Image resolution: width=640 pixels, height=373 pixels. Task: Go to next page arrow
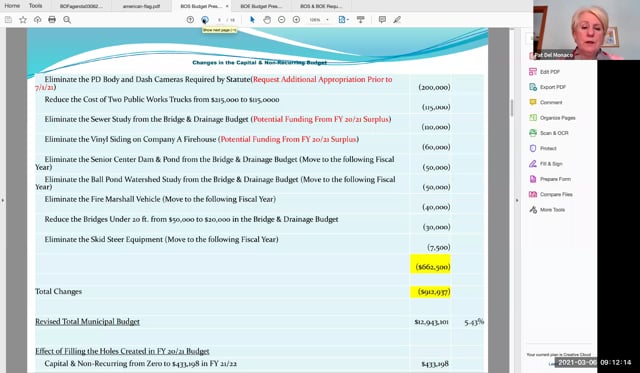[205, 20]
